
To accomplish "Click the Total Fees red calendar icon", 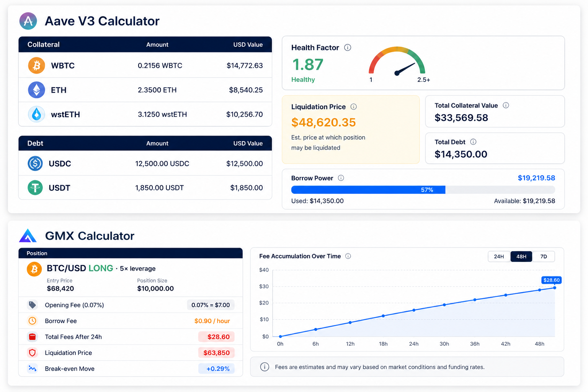I will pos(33,337).
